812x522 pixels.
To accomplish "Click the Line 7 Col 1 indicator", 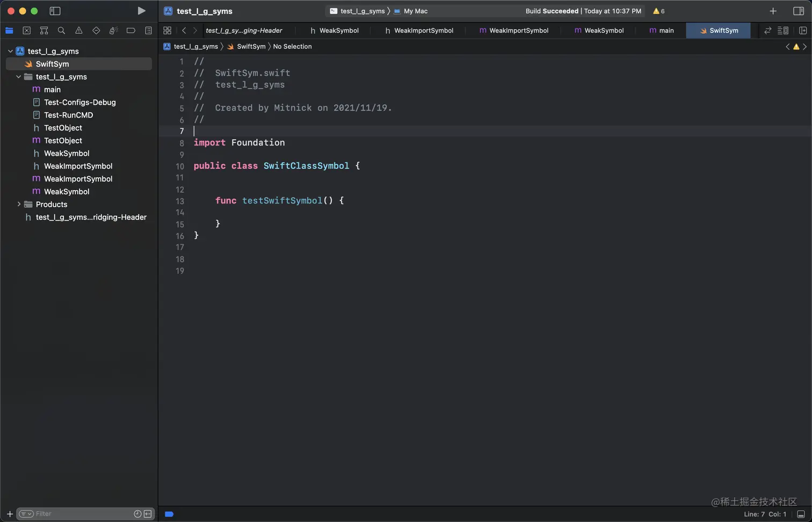I will (x=765, y=514).
